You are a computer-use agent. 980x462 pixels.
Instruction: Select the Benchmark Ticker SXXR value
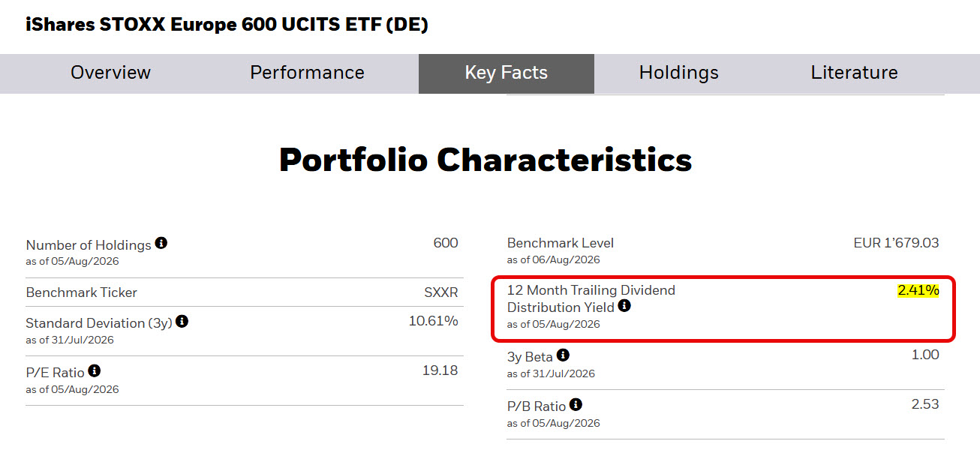coord(440,292)
